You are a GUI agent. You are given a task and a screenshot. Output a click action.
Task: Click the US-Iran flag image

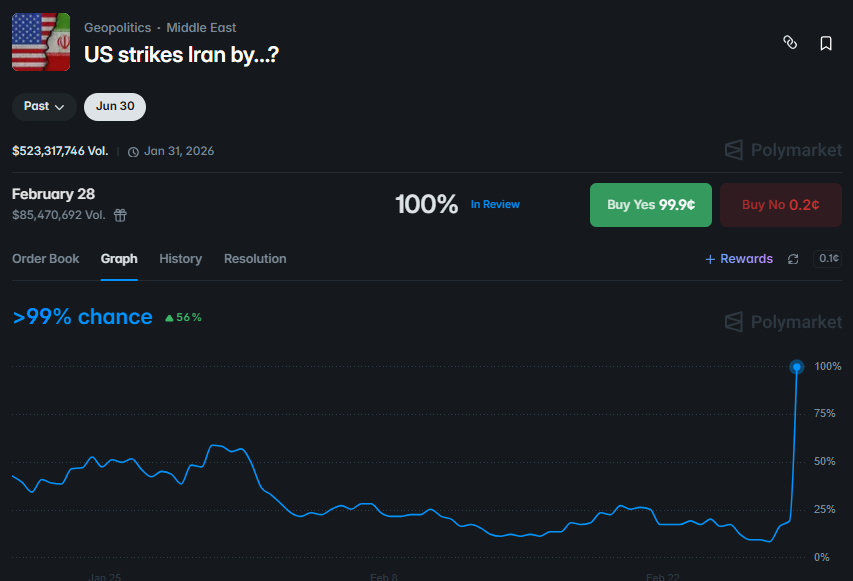click(39, 42)
